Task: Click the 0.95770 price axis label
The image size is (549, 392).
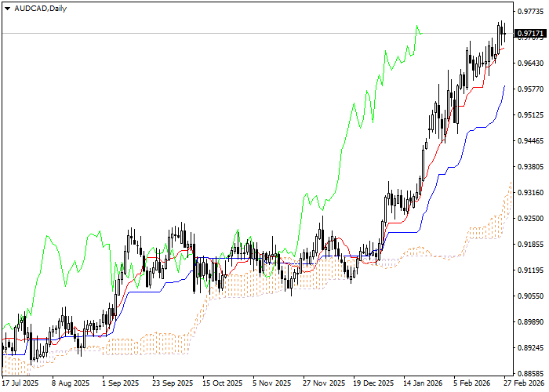Action: tap(531, 89)
